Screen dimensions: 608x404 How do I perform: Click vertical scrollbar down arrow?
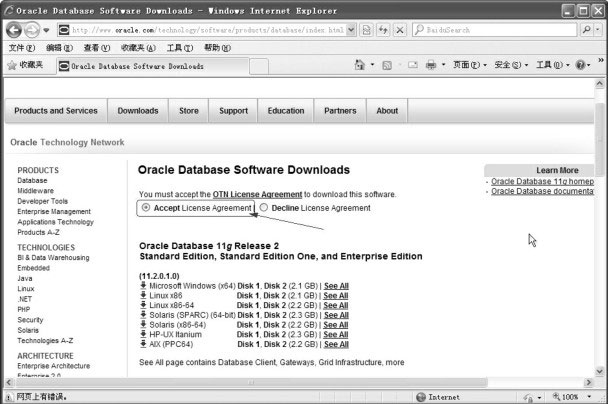point(599,371)
